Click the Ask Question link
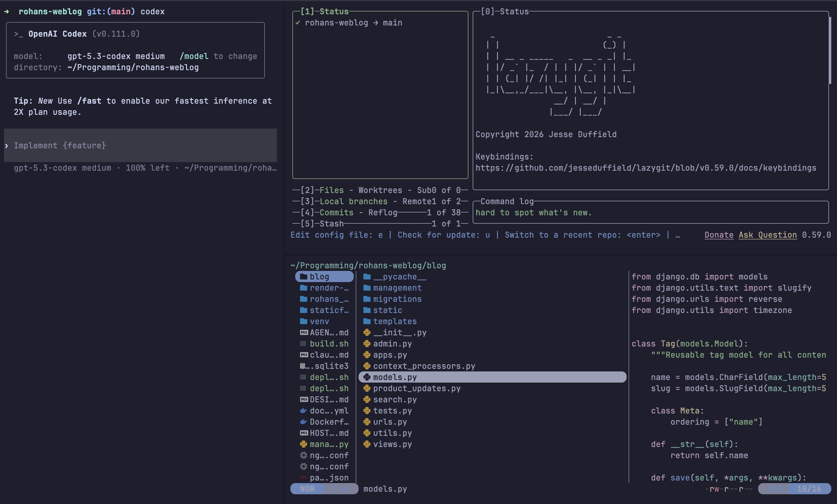Image resolution: width=837 pixels, height=504 pixels. (767, 235)
